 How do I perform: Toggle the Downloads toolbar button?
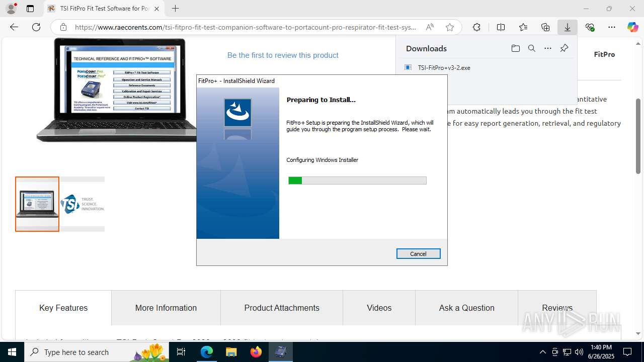click(568, 27)
